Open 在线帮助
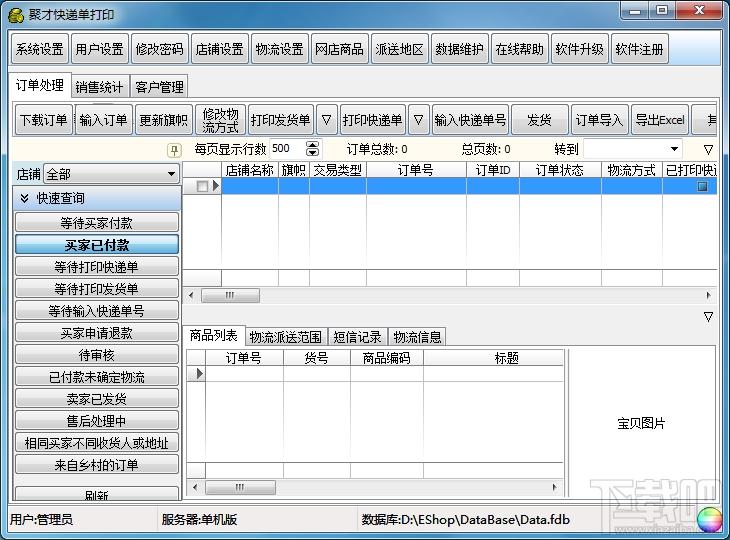 (520, 49)
